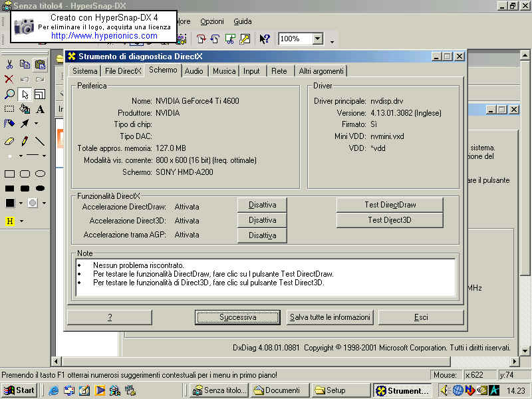Click Salva tutte le informazioni button
The height and width of the screenshot is (399, 532).
(330, 318)
